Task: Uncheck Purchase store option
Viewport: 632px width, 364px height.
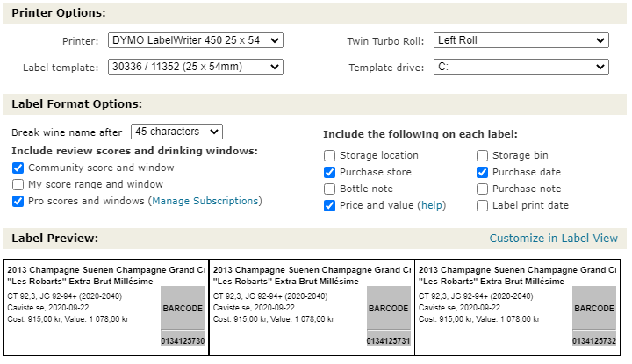Action: tap(329, 172)
